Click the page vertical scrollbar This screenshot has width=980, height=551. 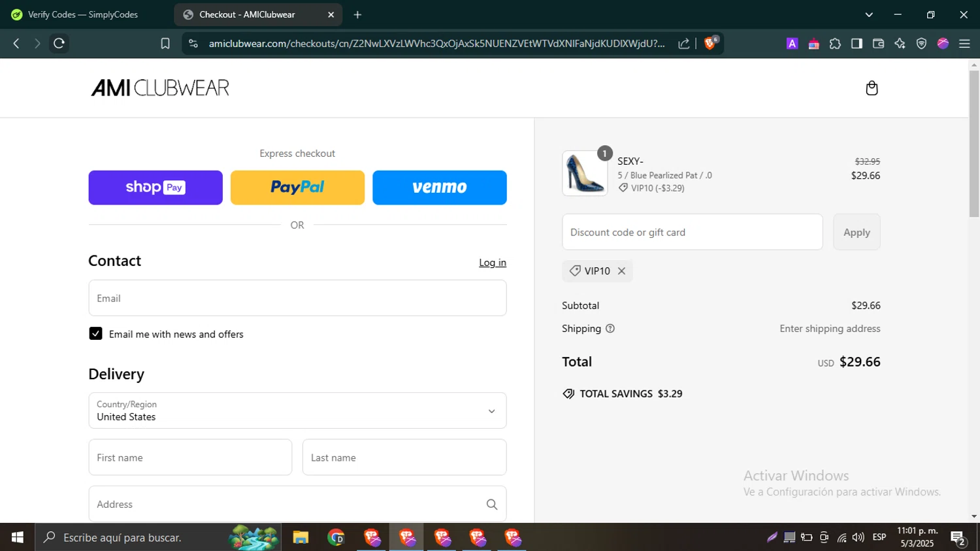click(x=974, y=144)
